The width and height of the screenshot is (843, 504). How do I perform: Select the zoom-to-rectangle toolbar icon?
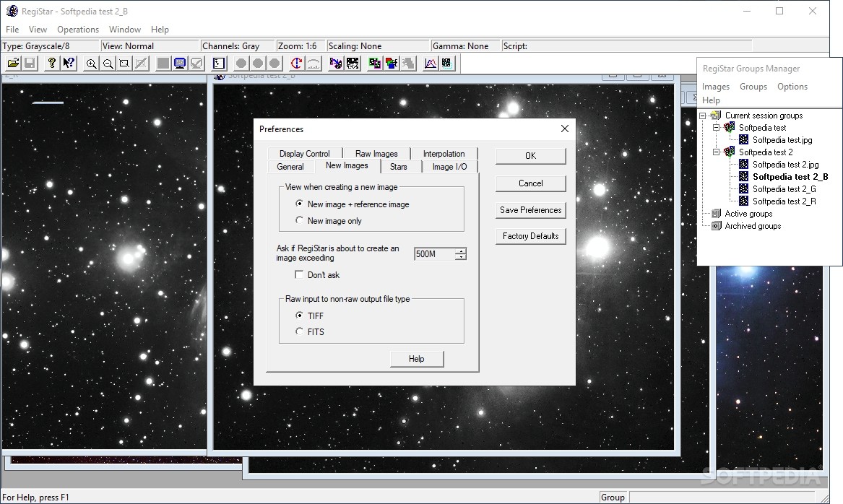(124, 64)
